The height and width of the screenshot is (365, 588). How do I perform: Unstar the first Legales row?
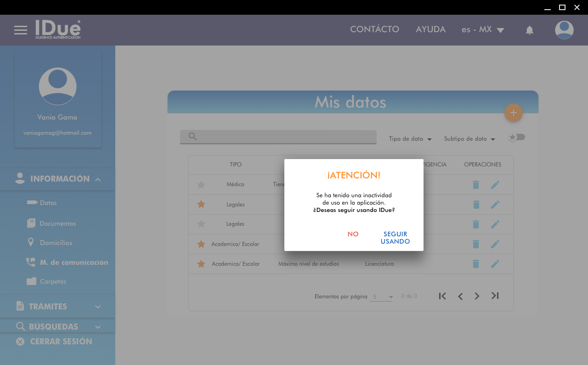(201, 204)
